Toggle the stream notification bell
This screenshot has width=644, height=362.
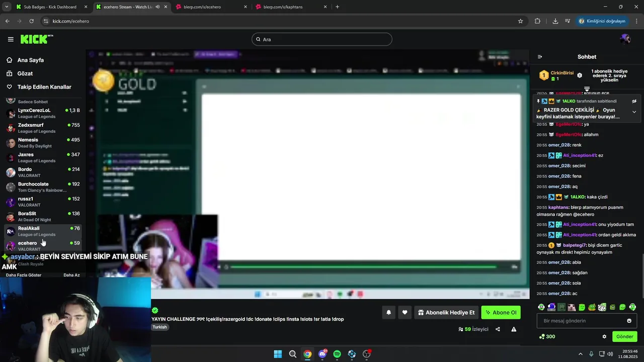pos(388,312)
